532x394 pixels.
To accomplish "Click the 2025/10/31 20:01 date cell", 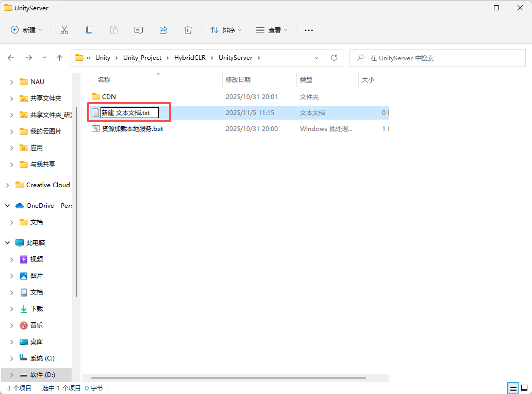I will pos(252,97).
